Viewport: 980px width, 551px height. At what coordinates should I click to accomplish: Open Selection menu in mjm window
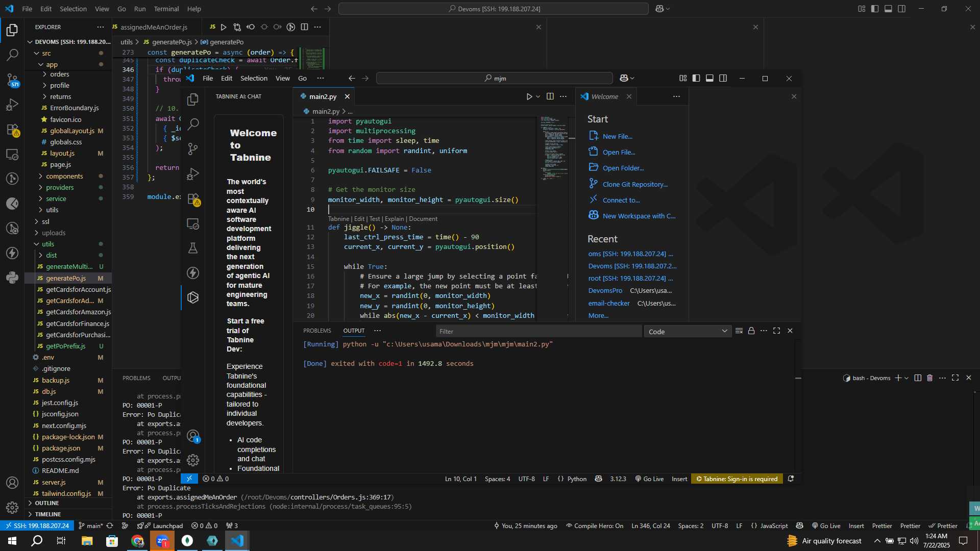point(254,78)
